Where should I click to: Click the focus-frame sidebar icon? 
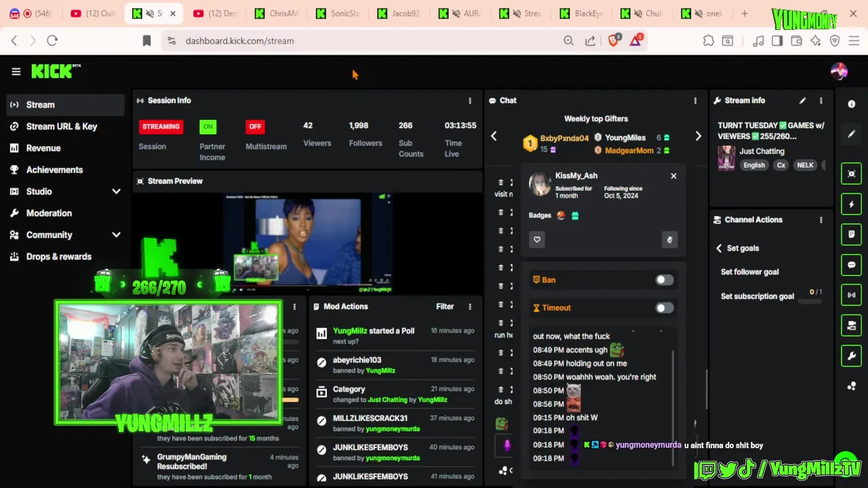pos(852,174)
